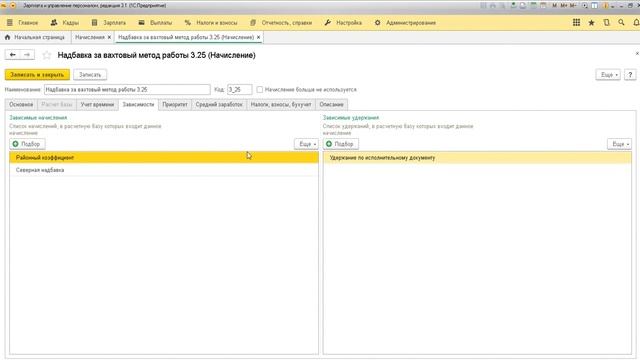Close the Начисления tab

[x=109, y=38]
